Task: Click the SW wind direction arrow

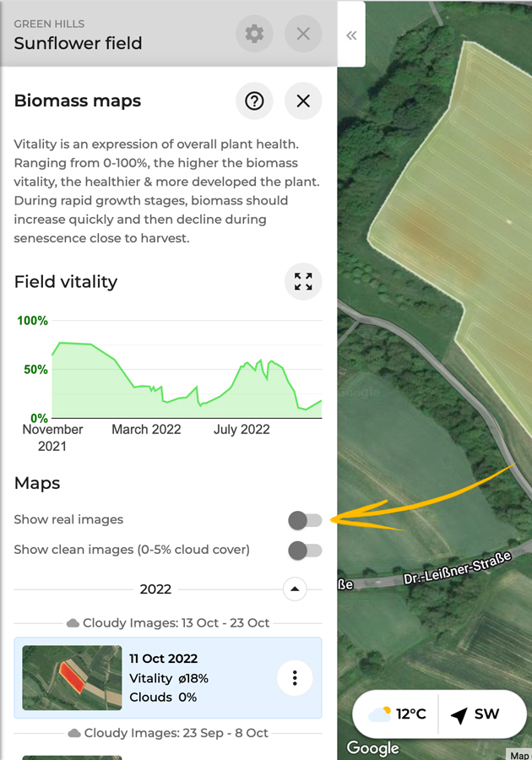Action: click(459, 714)
